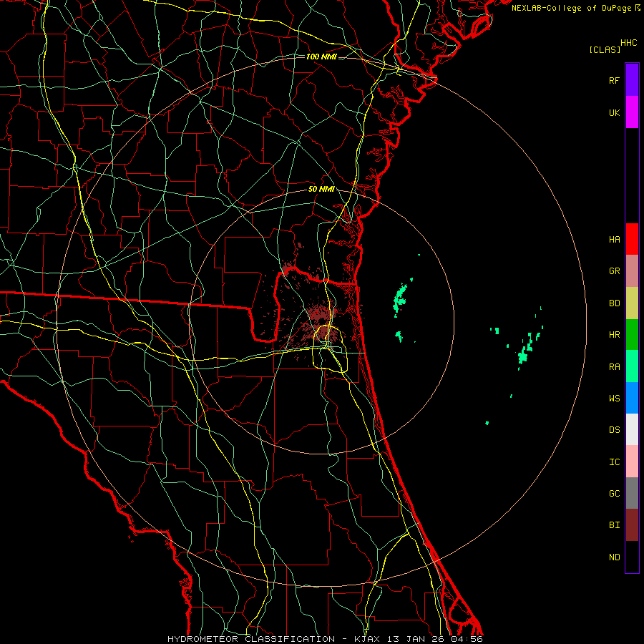The image size is (644, 644).
Task: Click the [CLAS] units label
Action: (605, 49)
